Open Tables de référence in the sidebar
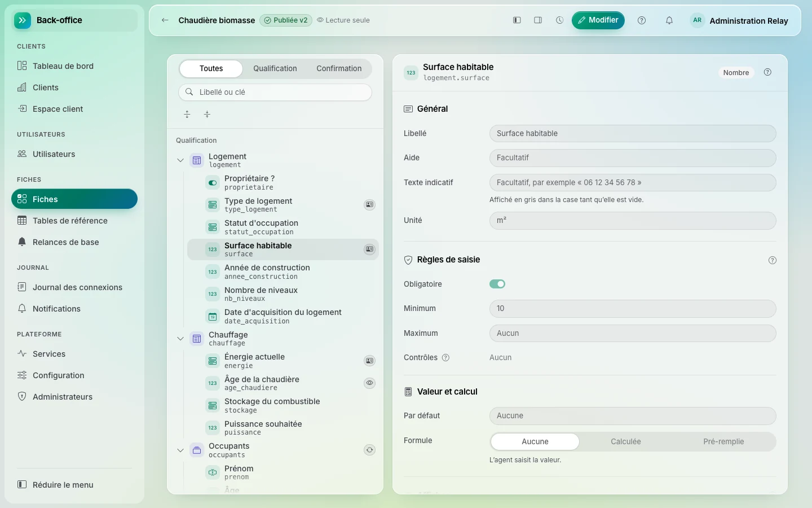 point(74,221)
